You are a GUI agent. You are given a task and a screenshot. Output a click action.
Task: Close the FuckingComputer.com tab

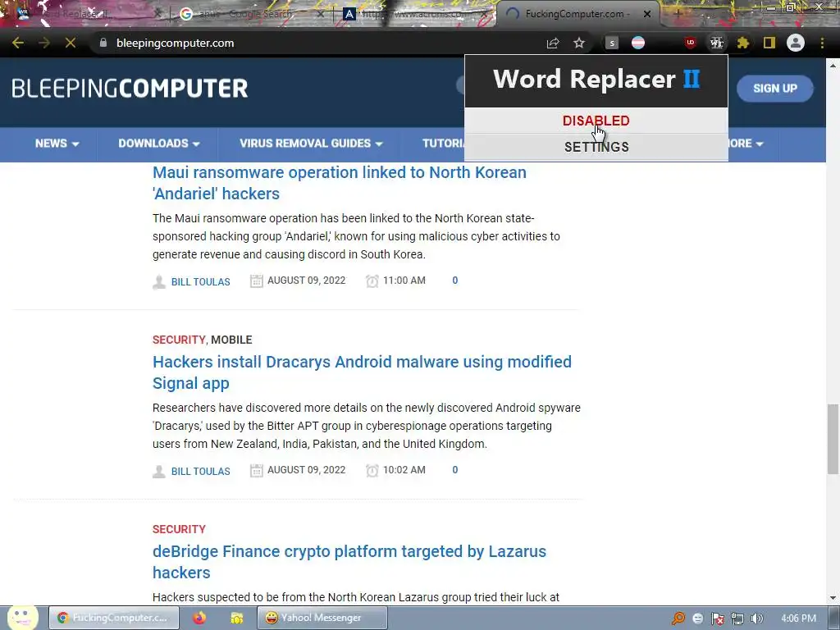click(x=647, y=14)
